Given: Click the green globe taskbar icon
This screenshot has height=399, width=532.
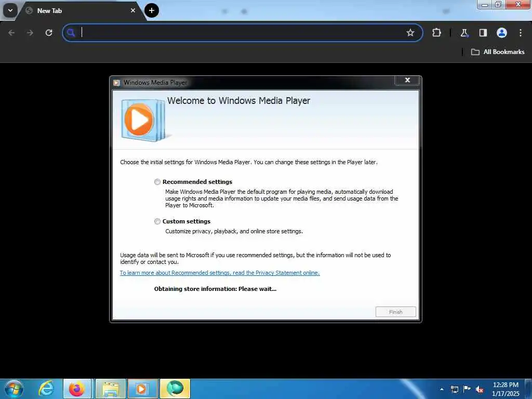Looking at the screenshot, I should [x=175, y=389].
